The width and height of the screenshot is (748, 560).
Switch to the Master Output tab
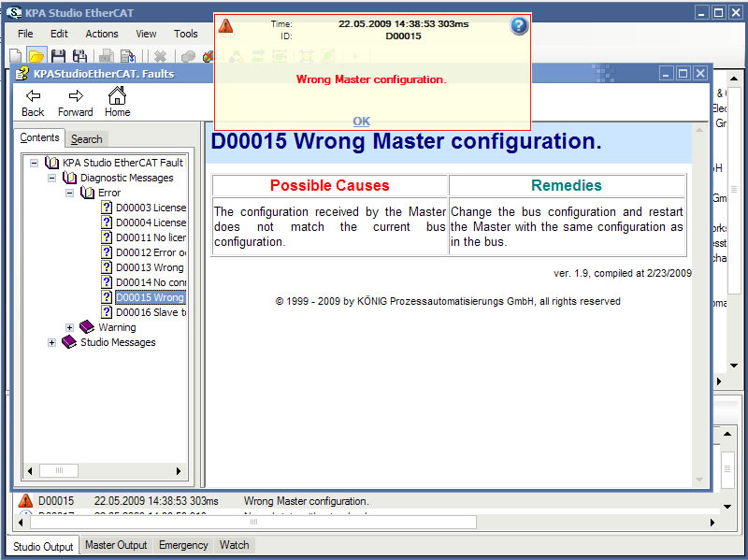[x=116, y=545]
